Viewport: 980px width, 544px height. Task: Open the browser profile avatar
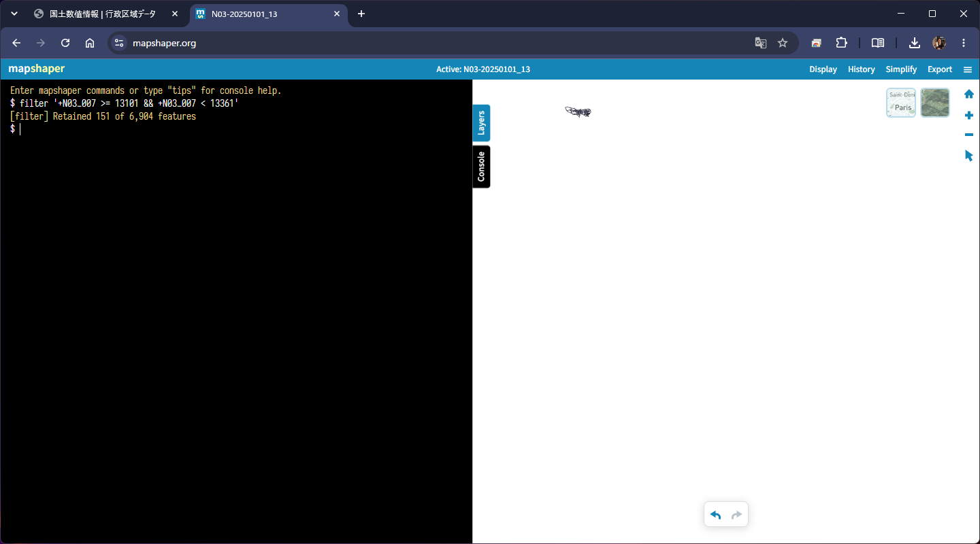point(939,43)
